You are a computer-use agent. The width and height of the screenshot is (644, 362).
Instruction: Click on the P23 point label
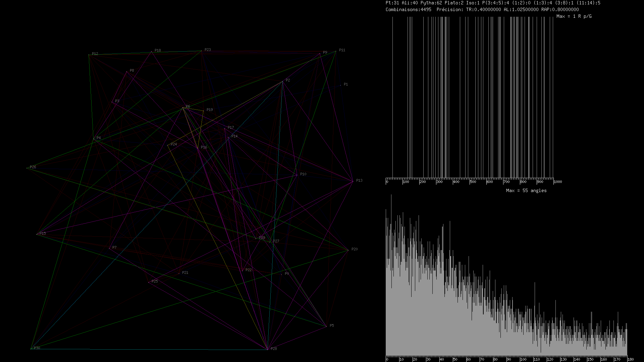click(x=208, y=50)
